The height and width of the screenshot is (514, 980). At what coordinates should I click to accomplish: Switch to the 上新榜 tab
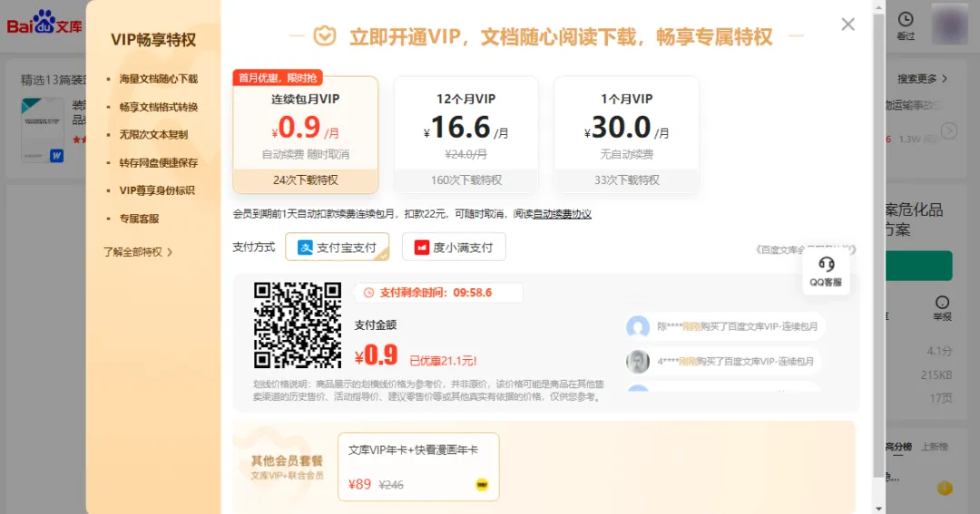(935, 447)
